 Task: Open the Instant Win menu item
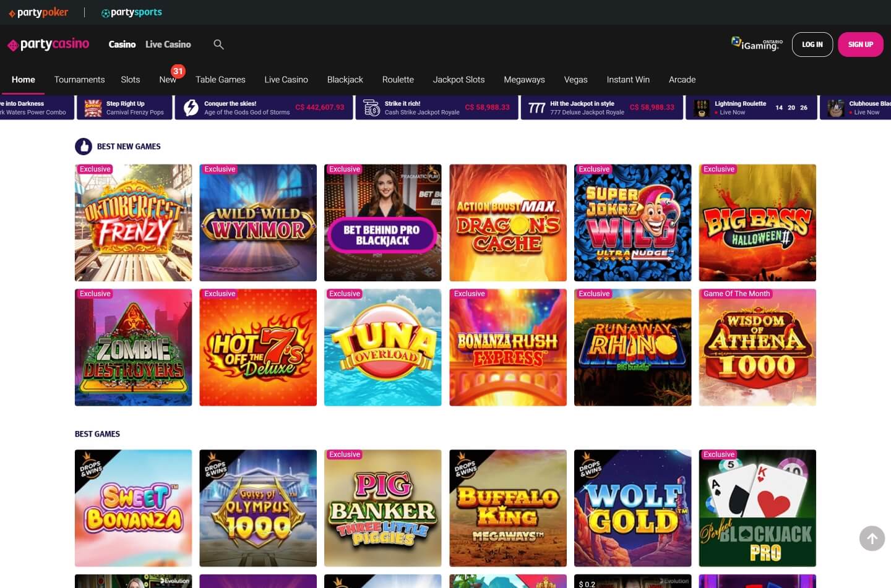[628, 80]
